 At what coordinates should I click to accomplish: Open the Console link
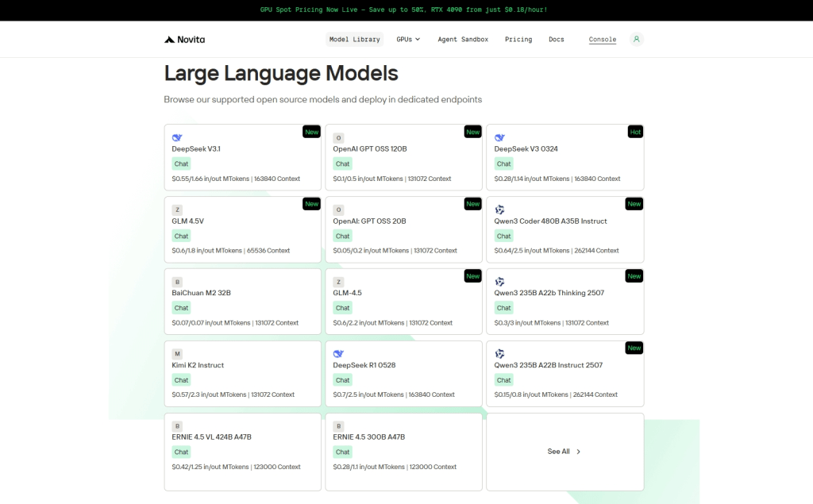tap(602, 40)
